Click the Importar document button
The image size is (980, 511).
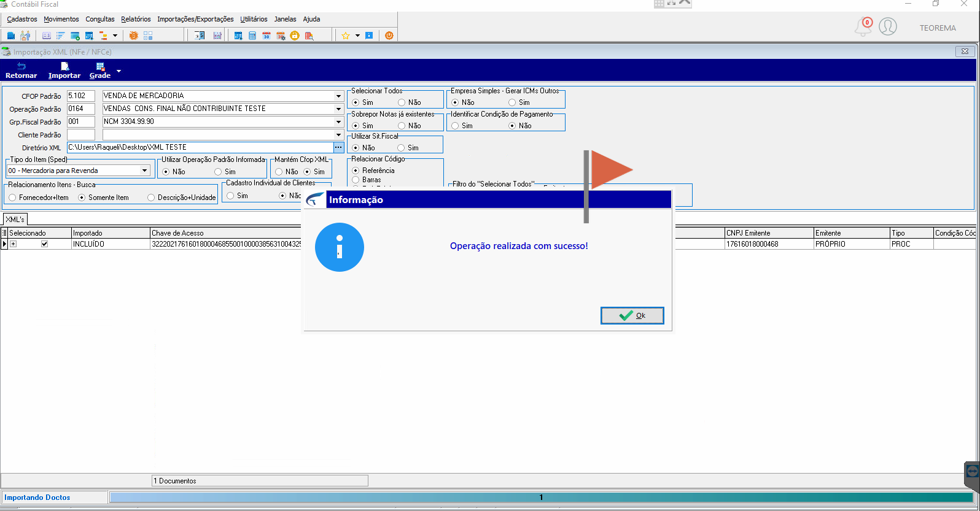click(x=64, y=71)
